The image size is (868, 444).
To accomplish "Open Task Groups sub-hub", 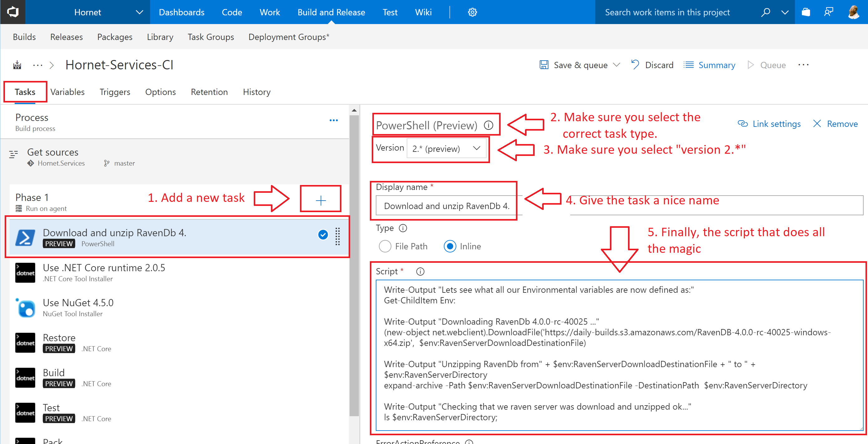I will (x=211, y=37).
